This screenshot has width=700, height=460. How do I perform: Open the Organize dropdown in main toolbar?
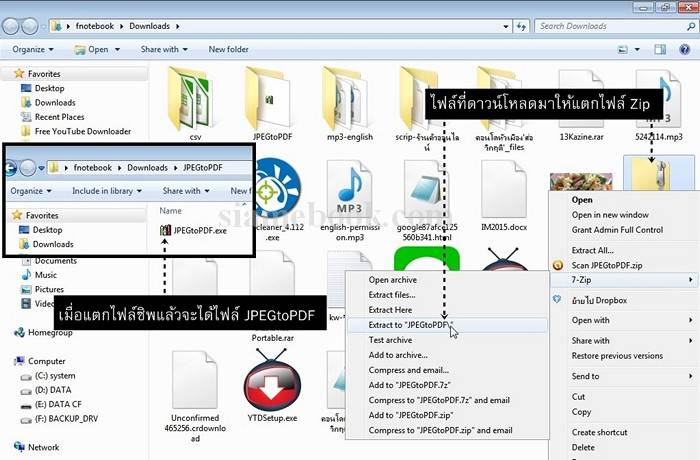pos(33,50)
